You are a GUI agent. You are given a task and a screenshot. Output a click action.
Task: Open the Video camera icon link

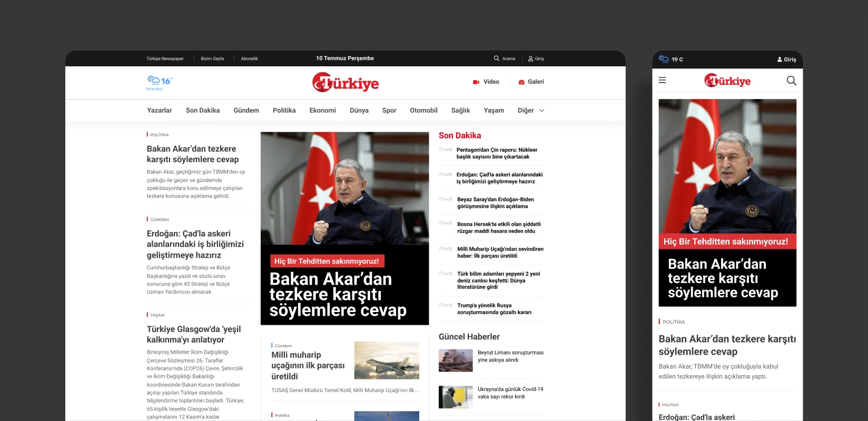476,82
